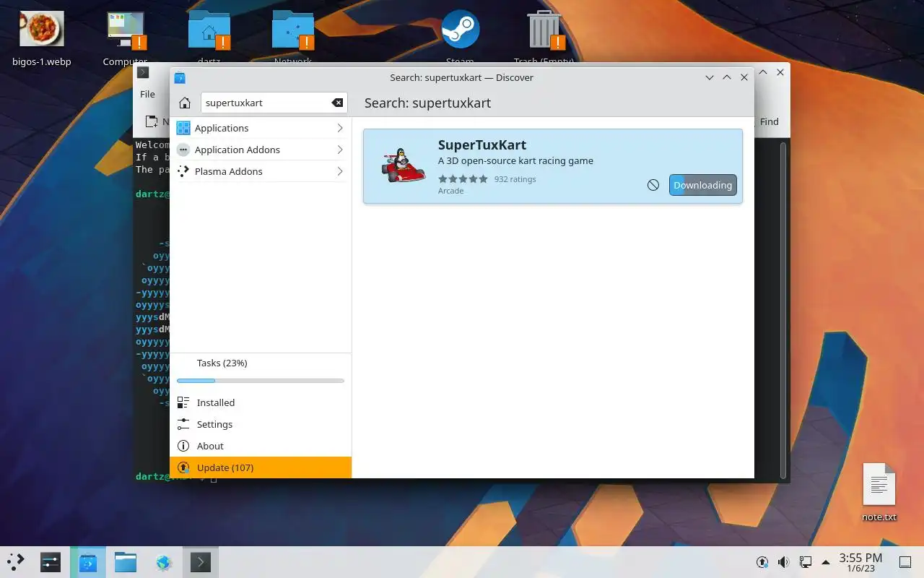Click the Installed list icon

point(183,402)
